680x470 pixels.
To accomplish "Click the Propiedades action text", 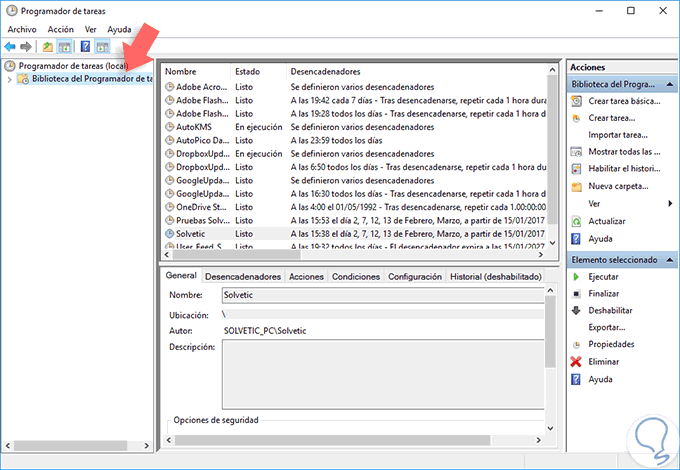I will point(611,344).
